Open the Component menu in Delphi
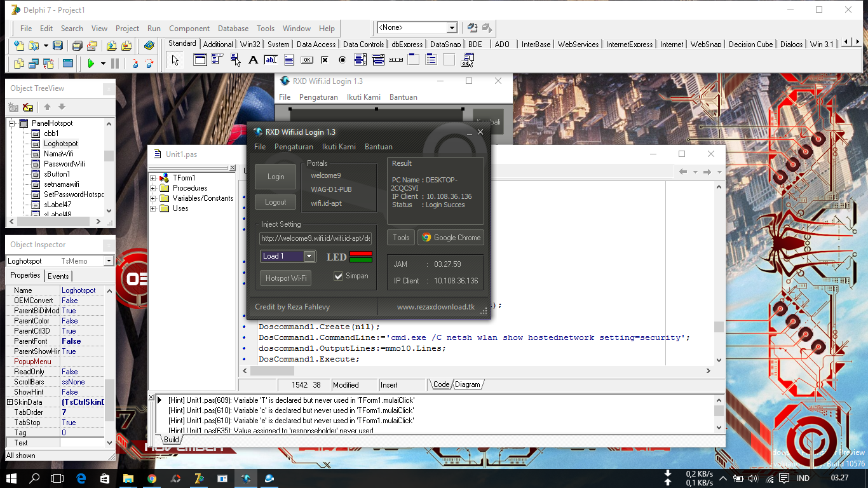Screen dimensions: 868x488 (x=189, y=29)
